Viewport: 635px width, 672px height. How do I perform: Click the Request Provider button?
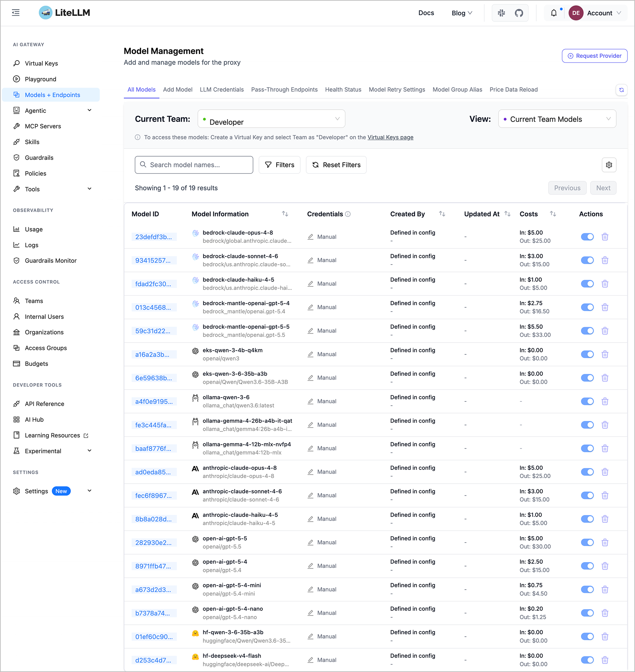[594, 56]
